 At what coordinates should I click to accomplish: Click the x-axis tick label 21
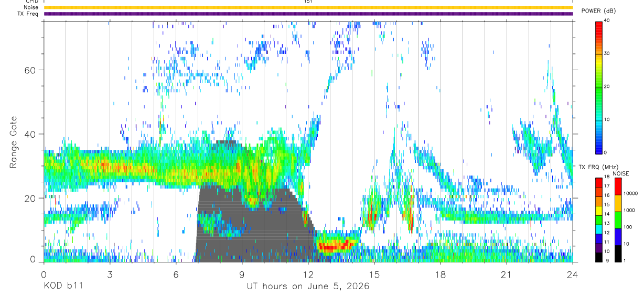[x=507, y=274]
